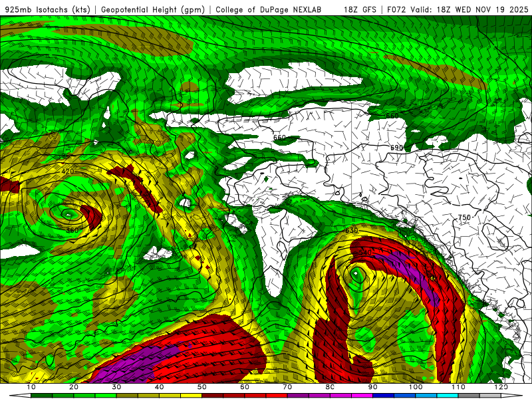Click the '925mb Isotachs (kts)' title text

point(46,9)
